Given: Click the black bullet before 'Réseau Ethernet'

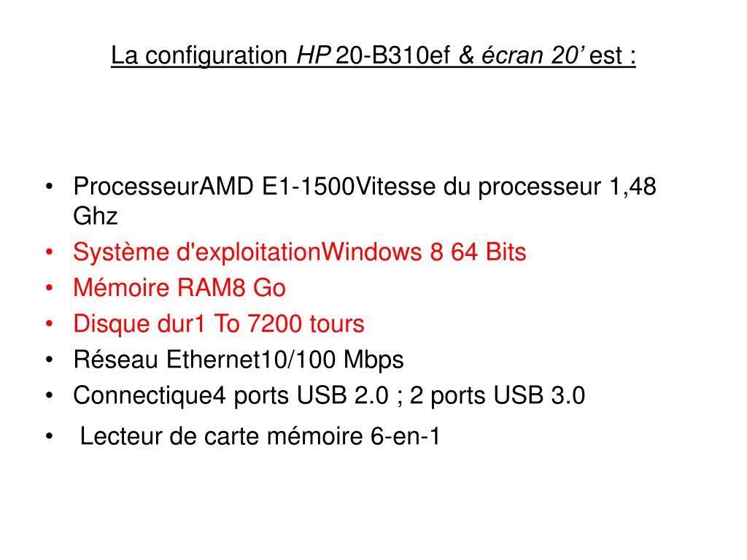Looking at the screenshot, I should (x=50, y=360).
